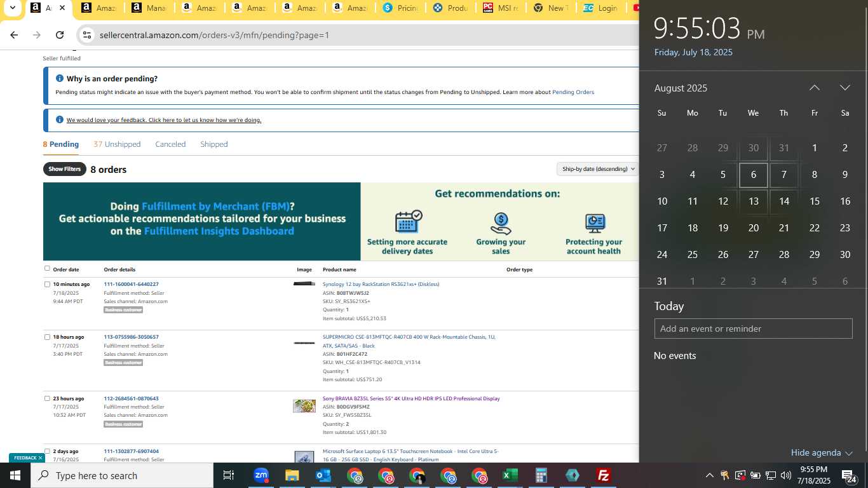Image resolution: width=868 pixels, height=488 pixels.
Task: Switch to the Canceled orders tab
Action: tap(170, 144)
